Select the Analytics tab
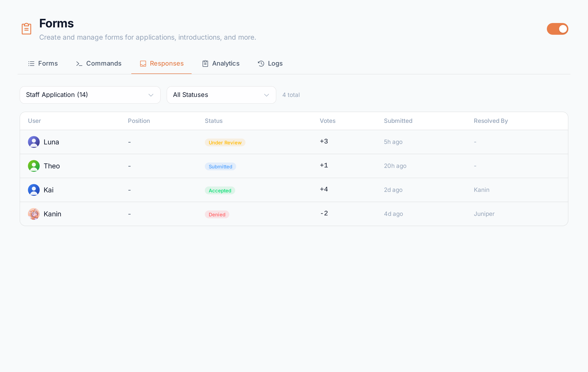The width and height of the screenshot is (588, 372). (x=221, y=64)
